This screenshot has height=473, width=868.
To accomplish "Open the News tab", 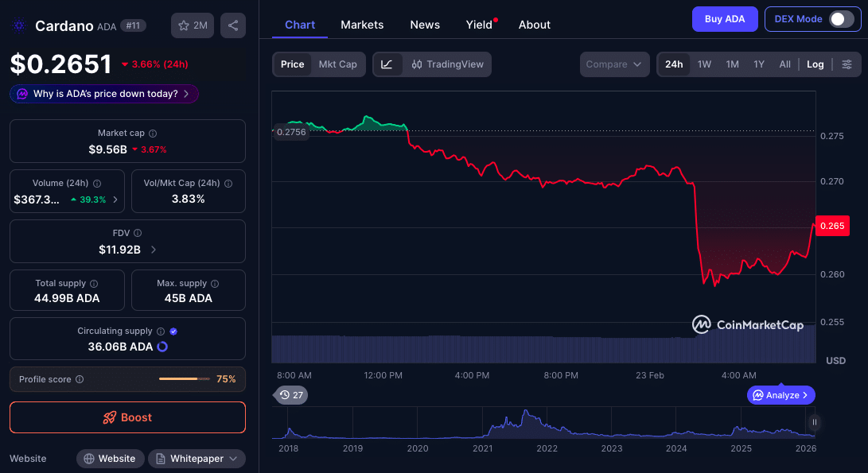I will tap(425, 25).
